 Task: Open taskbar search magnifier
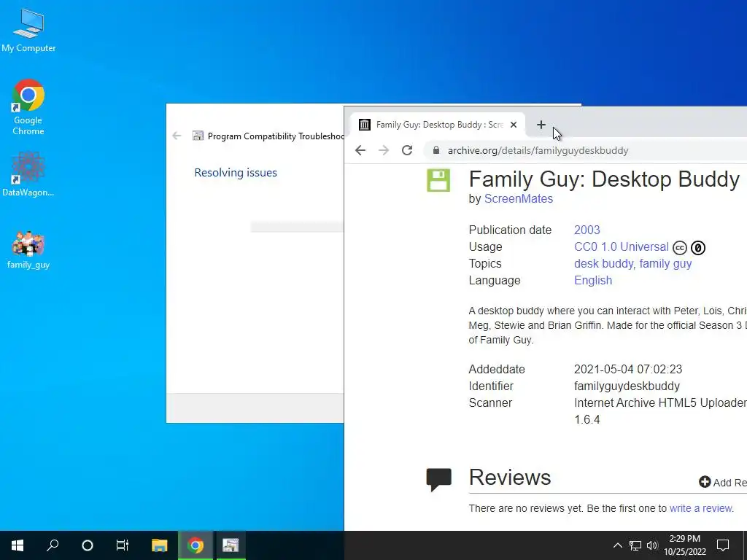click(53, 545)
